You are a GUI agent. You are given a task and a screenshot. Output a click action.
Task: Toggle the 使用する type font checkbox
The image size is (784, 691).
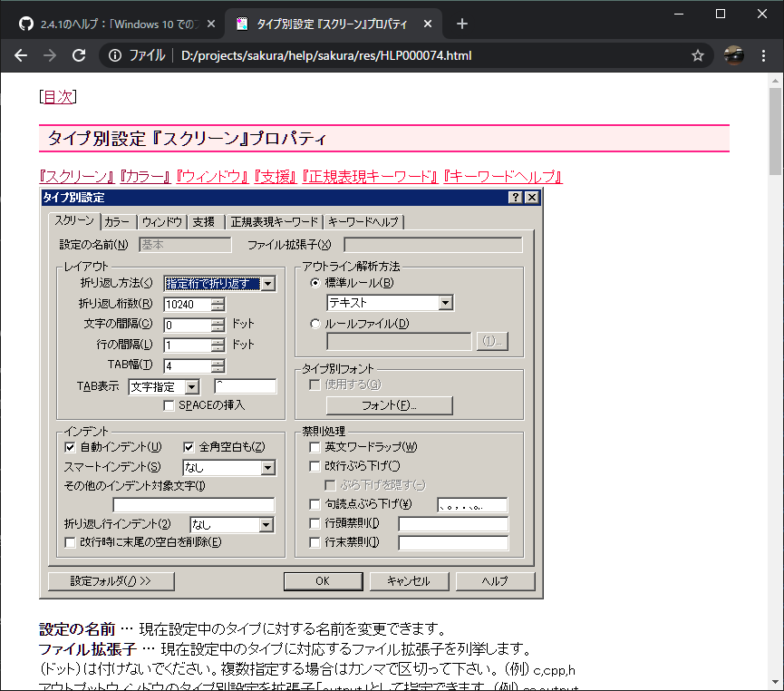click(x=315, y=384)
